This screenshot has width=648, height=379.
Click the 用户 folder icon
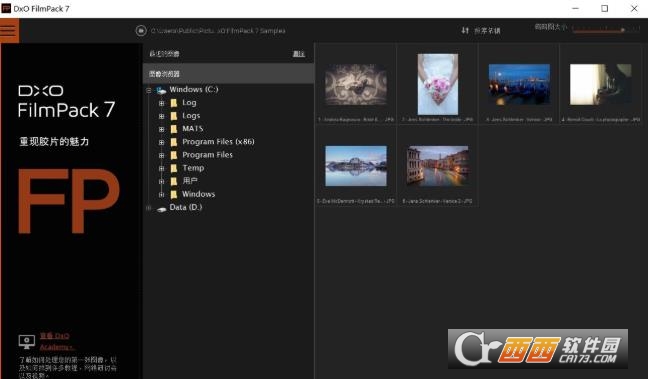click(x=174, y=181)
